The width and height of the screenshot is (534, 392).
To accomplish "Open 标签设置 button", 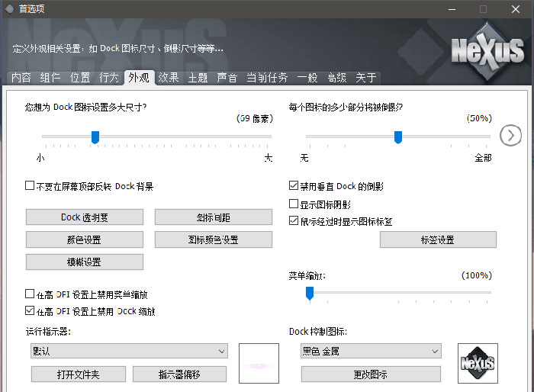I will click(438, 239).
